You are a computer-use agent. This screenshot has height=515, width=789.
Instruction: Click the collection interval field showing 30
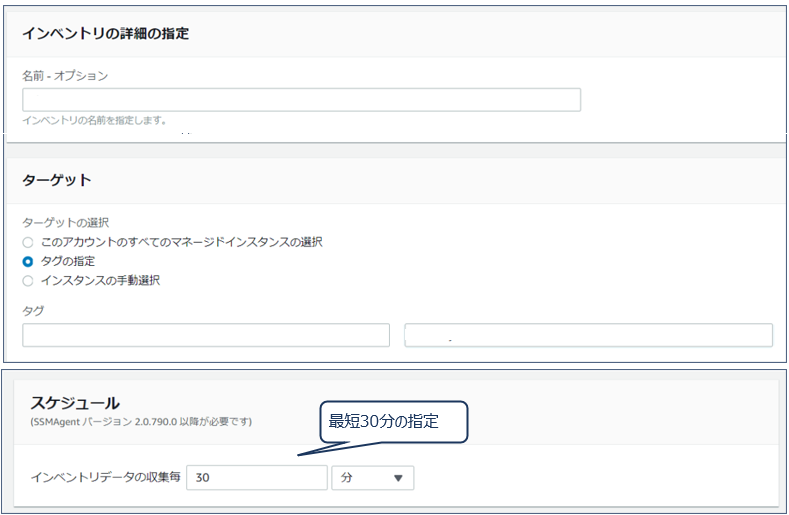tap(257, 477)
